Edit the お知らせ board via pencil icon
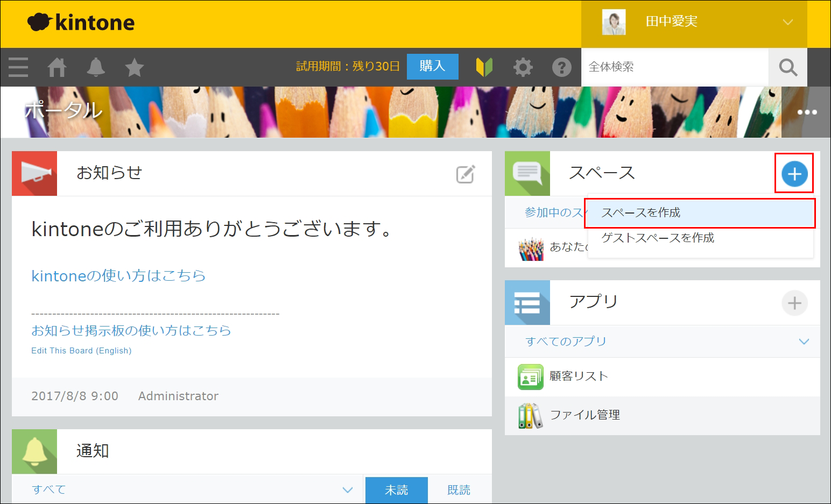The image size is (831, 504). 464,173
